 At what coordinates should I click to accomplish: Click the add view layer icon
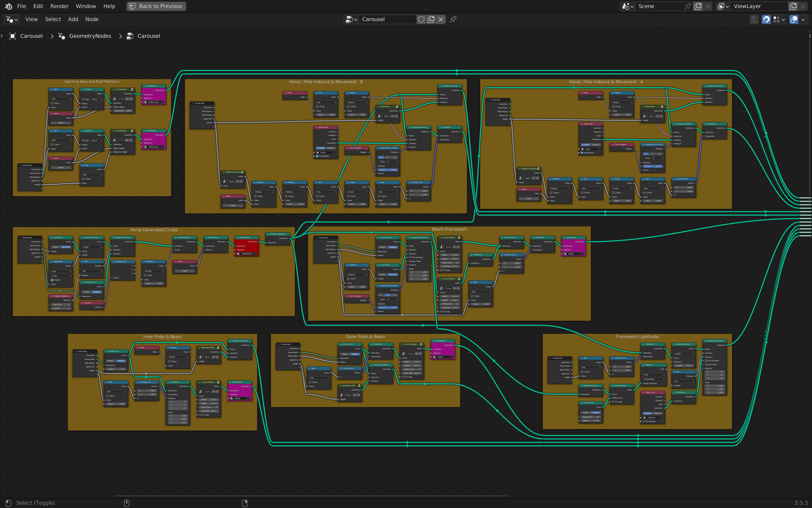click(793, 6)
